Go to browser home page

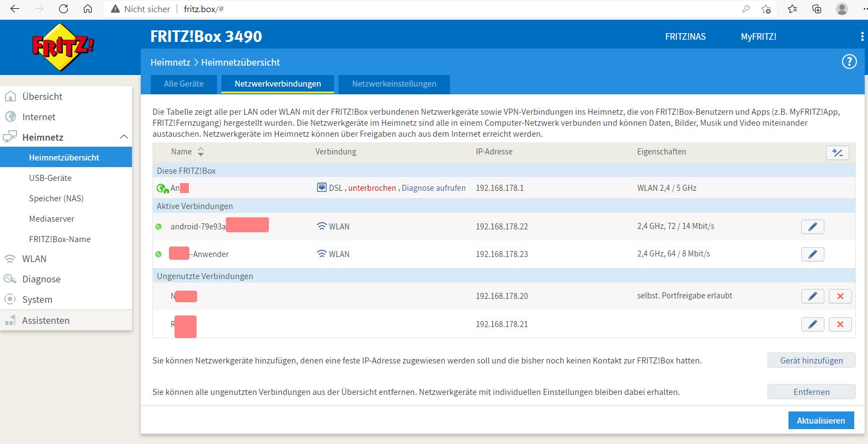[x=88, y=9]
